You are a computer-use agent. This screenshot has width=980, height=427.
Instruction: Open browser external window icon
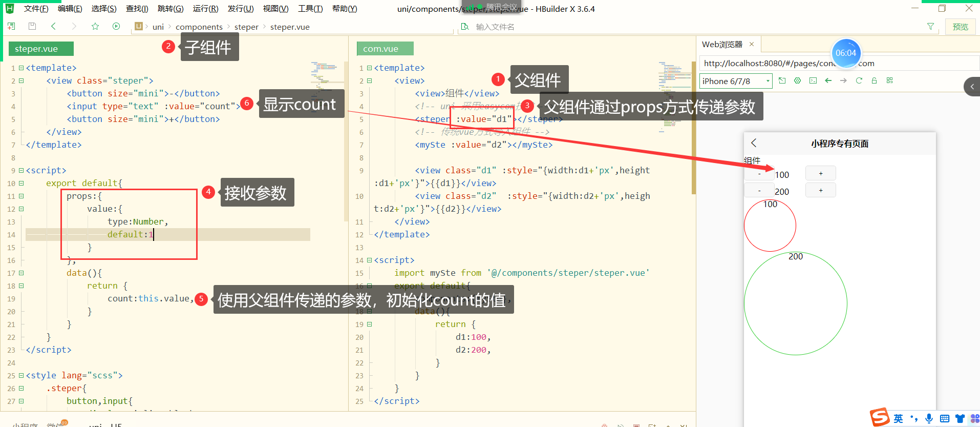click(782, 80)
